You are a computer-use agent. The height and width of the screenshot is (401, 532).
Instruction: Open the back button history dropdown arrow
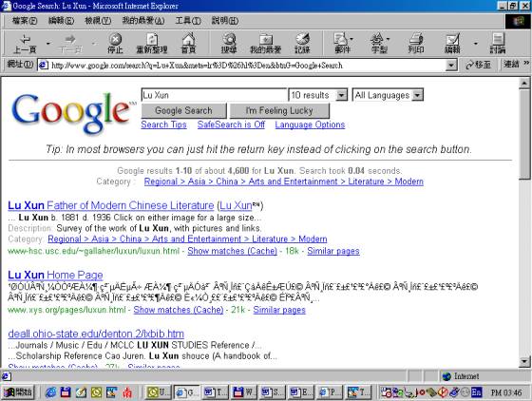(48, 44)
